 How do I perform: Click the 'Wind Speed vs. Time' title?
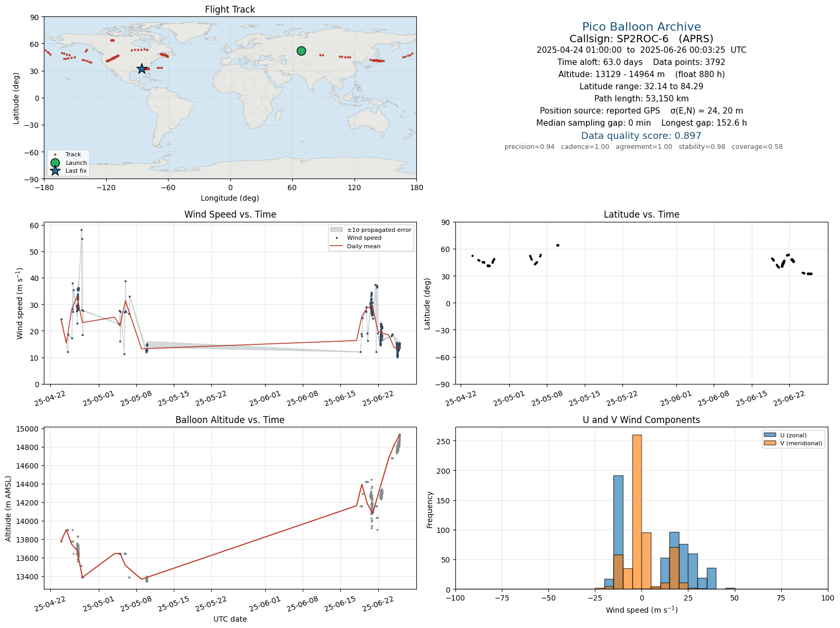point(230,214)
